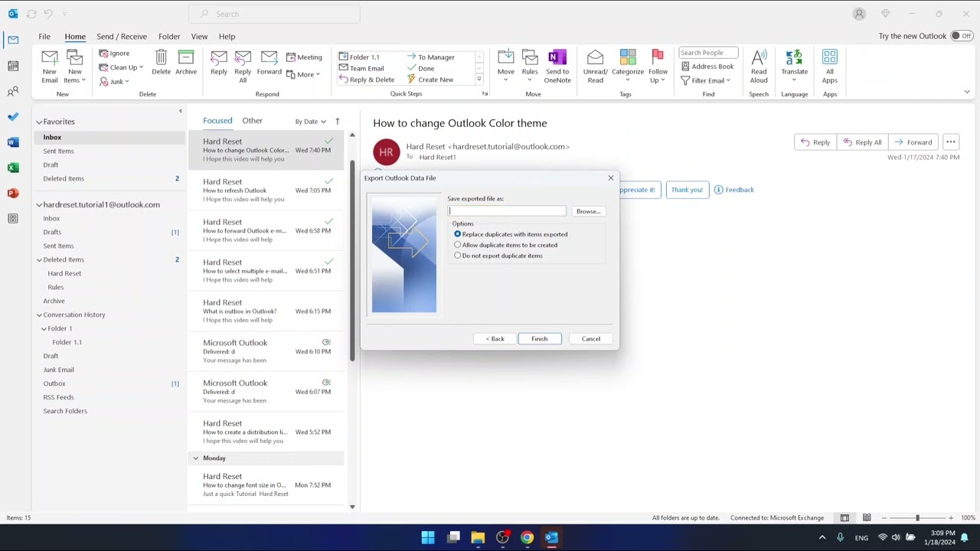Viewport: 980px width, 551px height.
Task: Open the File menu
Action: click(x=44, y=36)
